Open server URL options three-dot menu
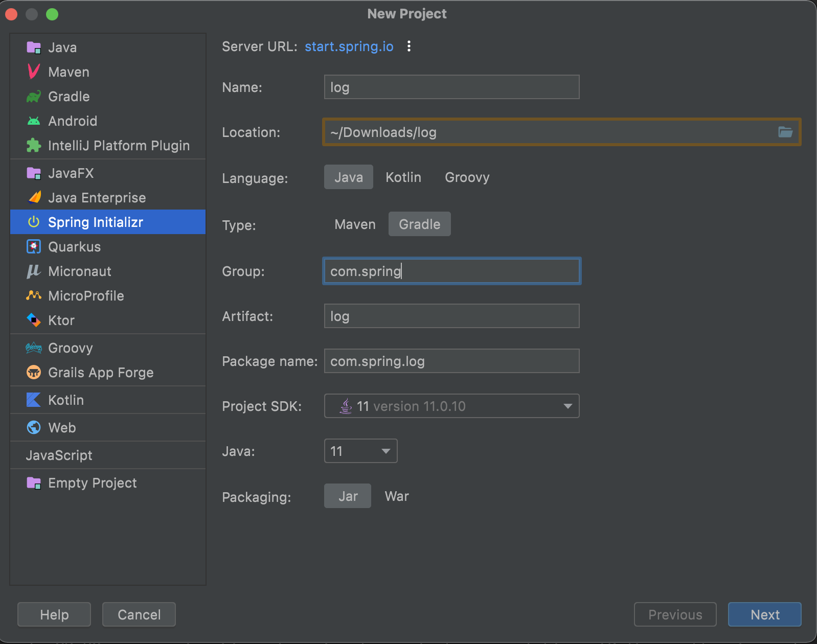Screen dimensions: 817x644 409,47
